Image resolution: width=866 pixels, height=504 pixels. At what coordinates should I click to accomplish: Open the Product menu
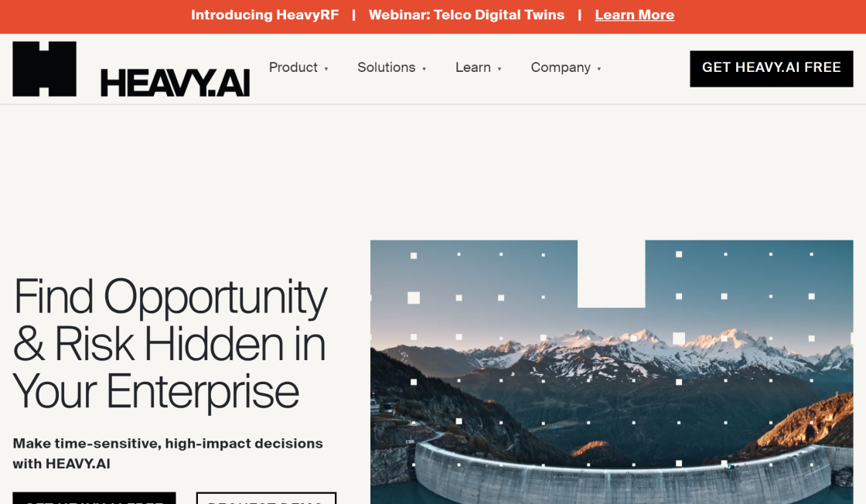click(293, 67)
